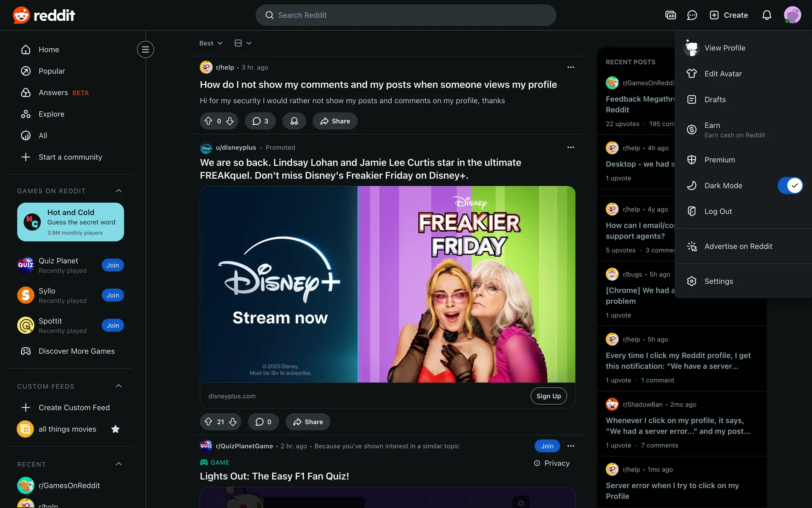Toggle the Dark Mode switch off
Image resolution: width=812 pixels, height=508 pixels.
pos(790,185)
